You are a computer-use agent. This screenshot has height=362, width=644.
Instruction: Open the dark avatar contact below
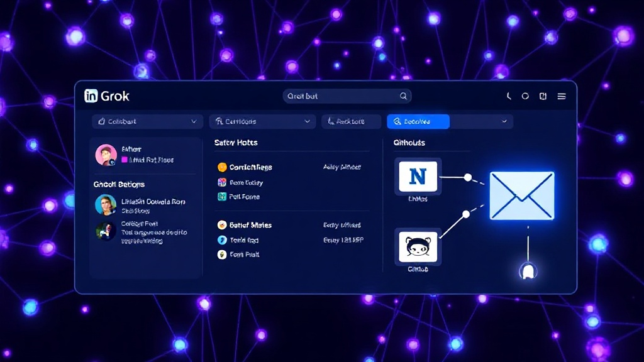[x=106, y=231]
